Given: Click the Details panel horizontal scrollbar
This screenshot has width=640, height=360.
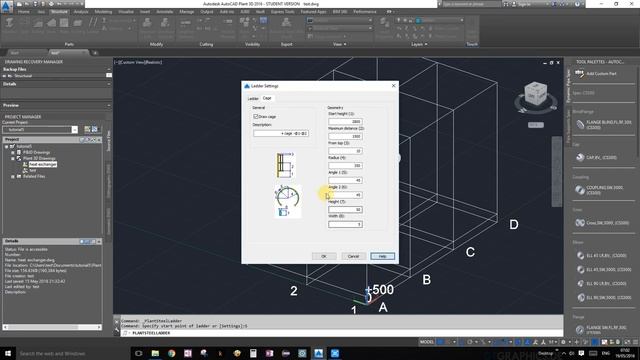Looking at the screenshot, I should (52, 327).
